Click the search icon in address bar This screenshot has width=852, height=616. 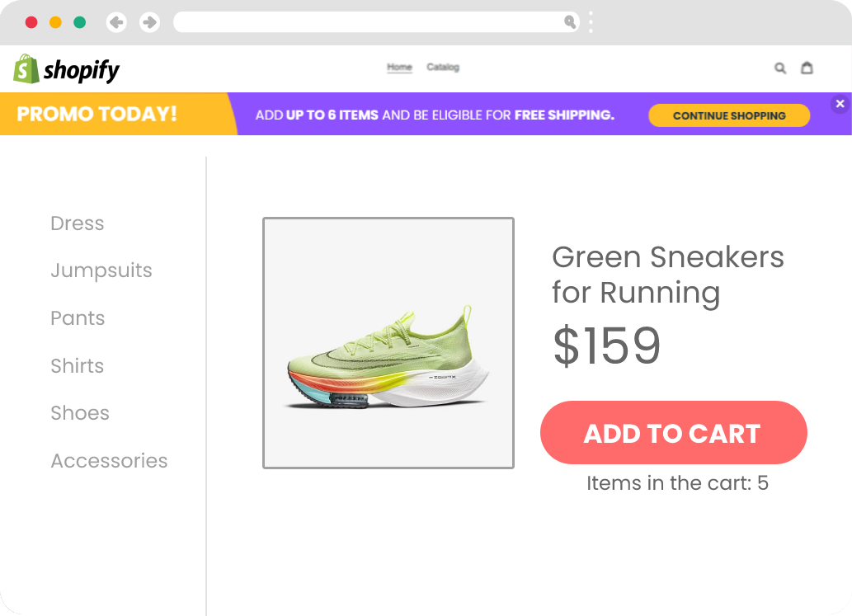570,21
